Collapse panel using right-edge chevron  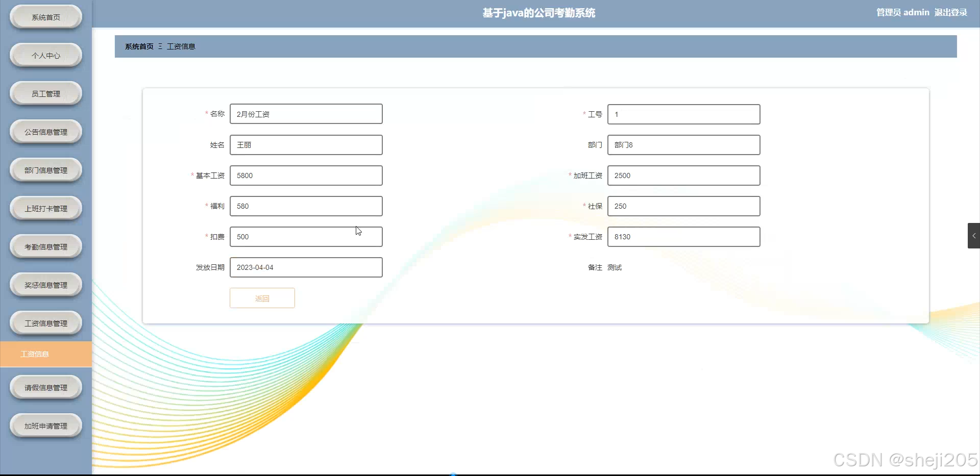974,236
